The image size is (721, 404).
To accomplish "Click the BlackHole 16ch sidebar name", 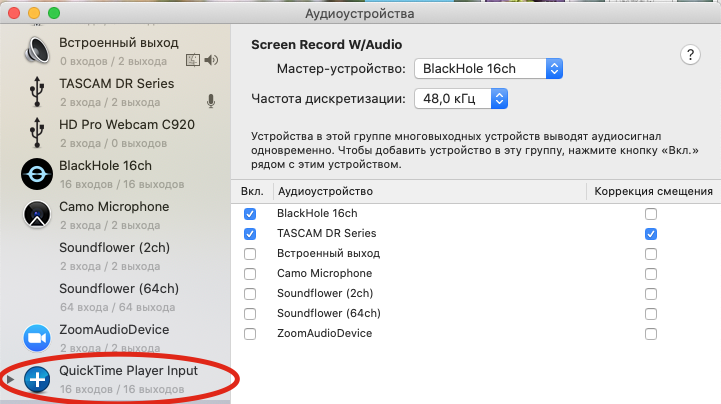I will click(105, 165).
